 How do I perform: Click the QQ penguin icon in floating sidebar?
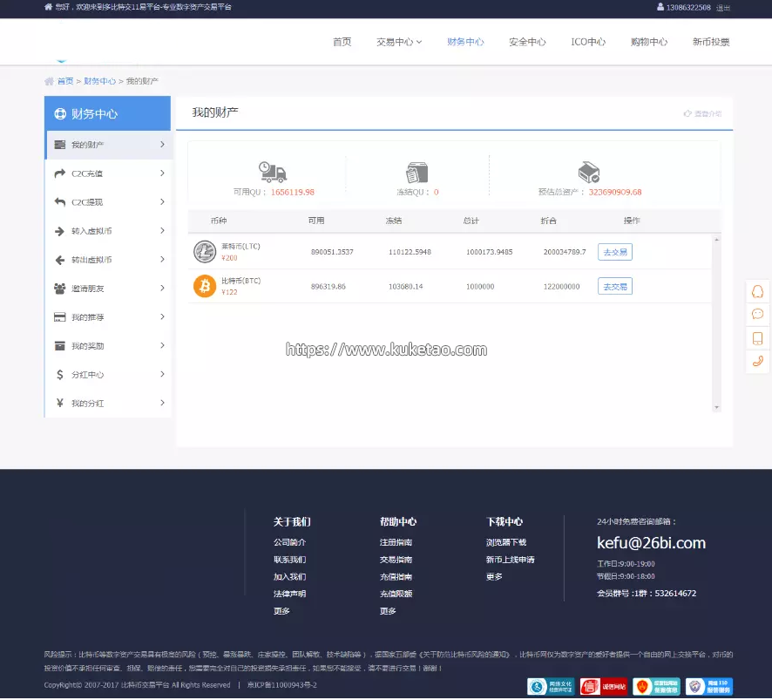[757, 291]
